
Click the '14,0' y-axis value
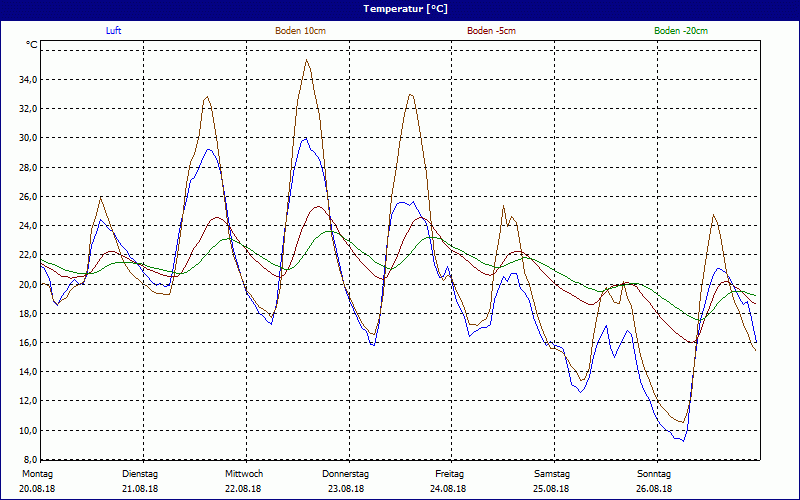[x=27, y=371]
